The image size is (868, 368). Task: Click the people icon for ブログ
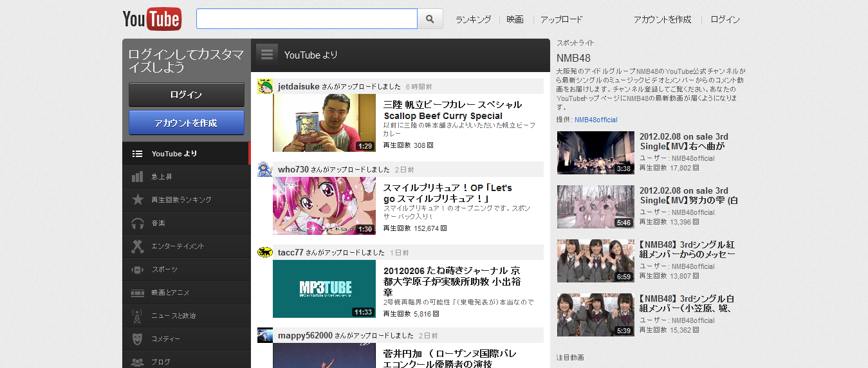[137, 362]
